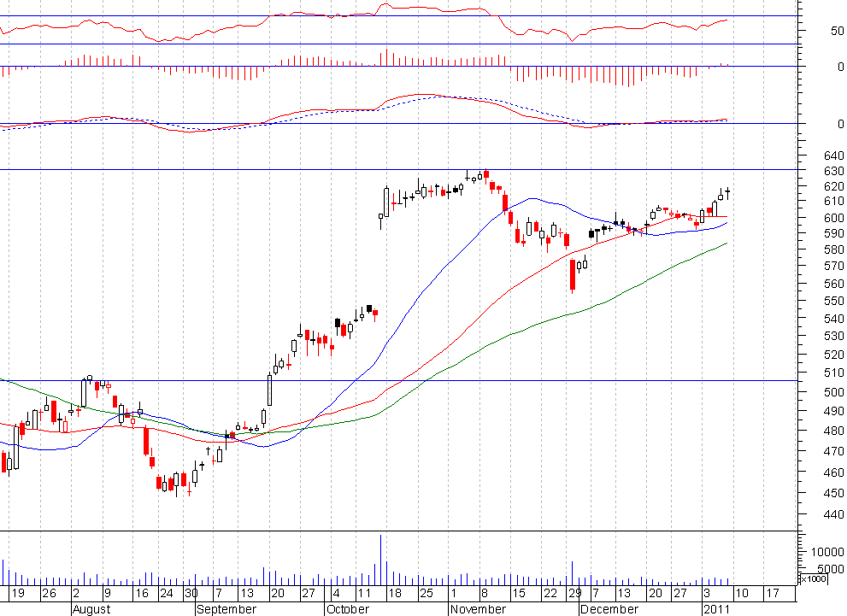The image size is (847, 616).
Task: Click the date label 29 in November
Action: click(x=574, y=593)
